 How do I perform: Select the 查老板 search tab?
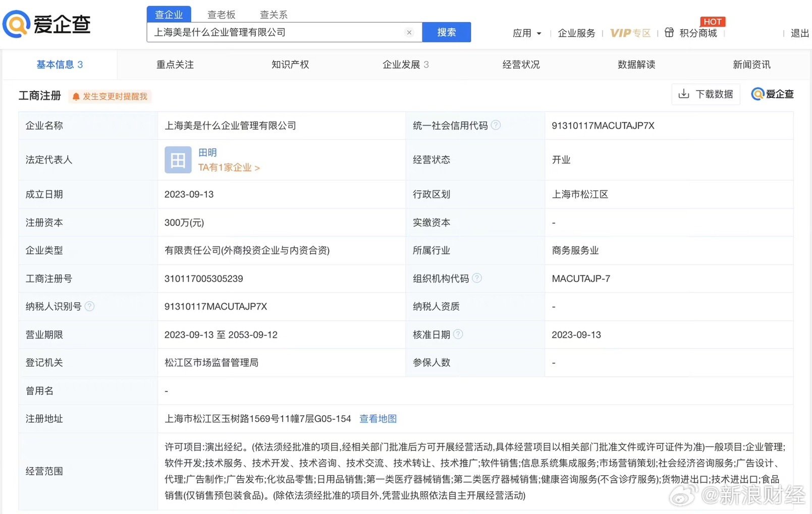pyautogui.click(x=222, y=15)
